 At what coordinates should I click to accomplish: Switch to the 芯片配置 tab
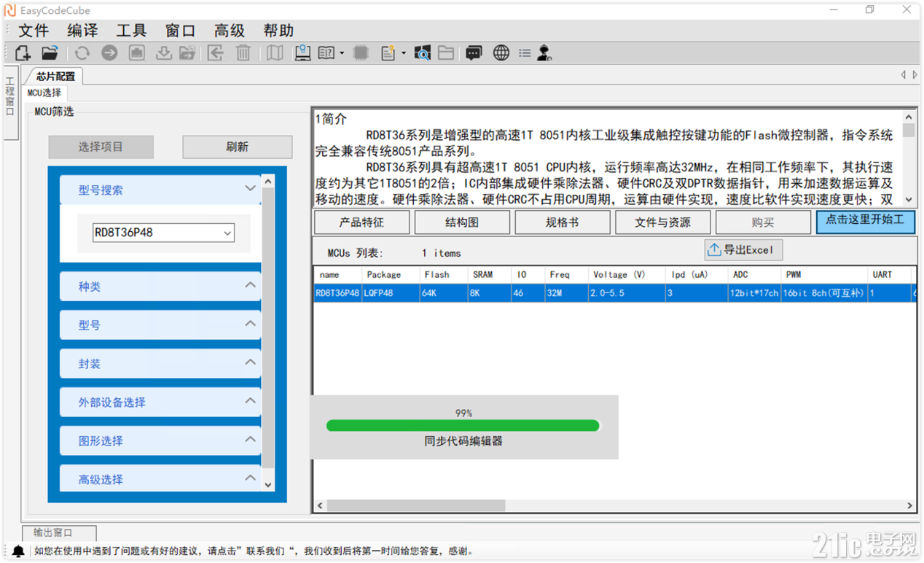pyautogui.click(x=55, y=76)
